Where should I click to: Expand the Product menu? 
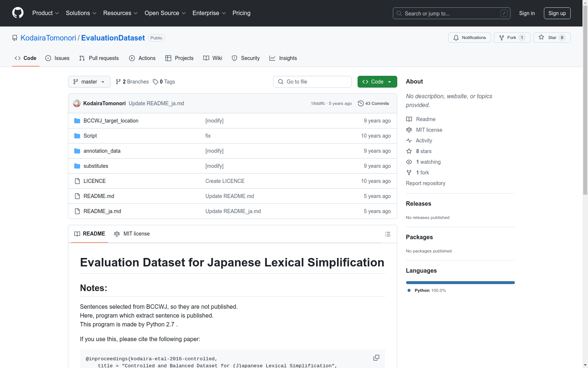pos(46,13)
